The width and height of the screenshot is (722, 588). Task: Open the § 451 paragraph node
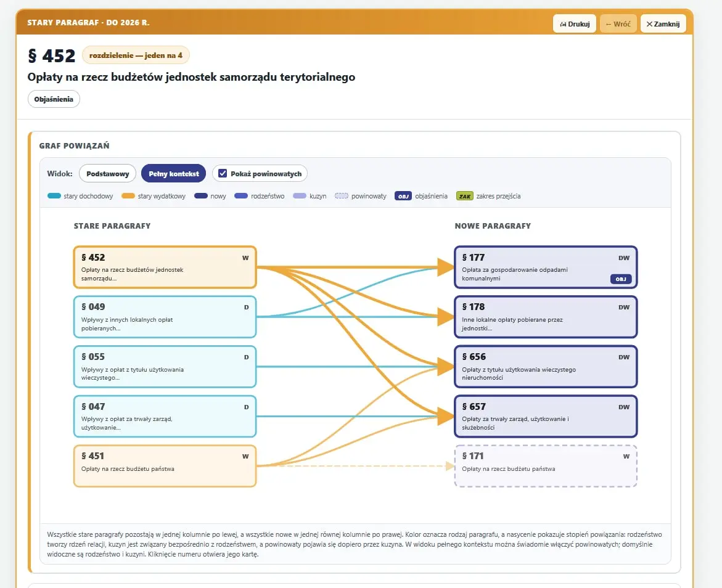165,466
